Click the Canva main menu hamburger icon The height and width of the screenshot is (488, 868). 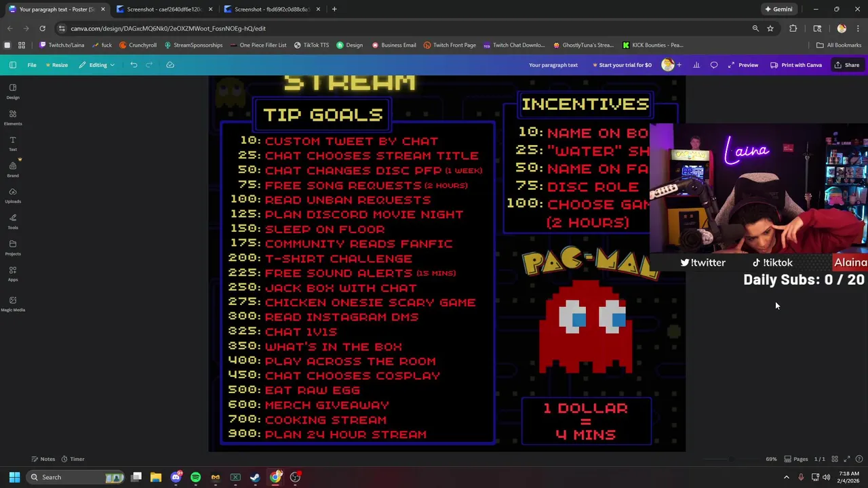point(13,65)
